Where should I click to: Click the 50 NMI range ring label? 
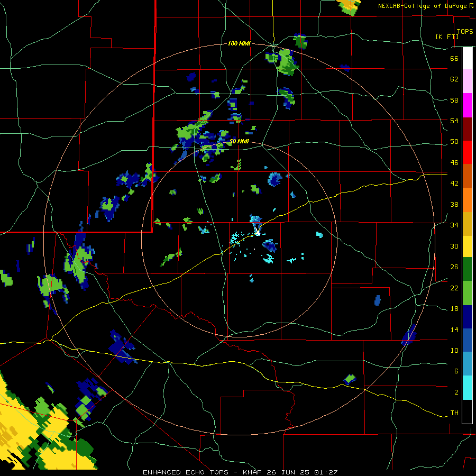(239, 141)
